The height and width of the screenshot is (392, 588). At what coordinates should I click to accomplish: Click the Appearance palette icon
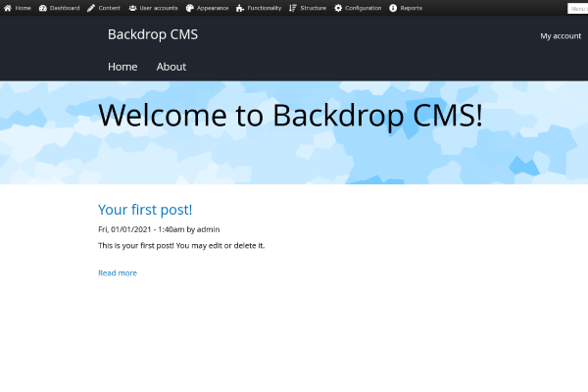(x=190, y=8)
